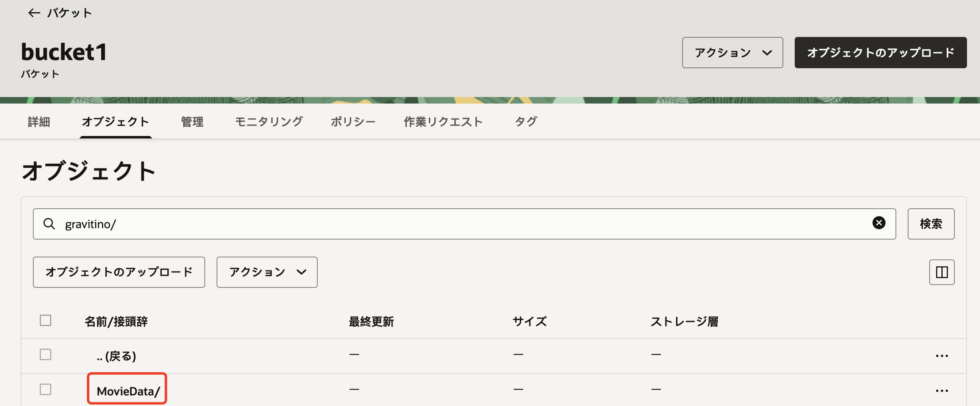Open the three-dot menu for ..(戻る) row
The height and width of the screenshot is (406, 980).
942,356
